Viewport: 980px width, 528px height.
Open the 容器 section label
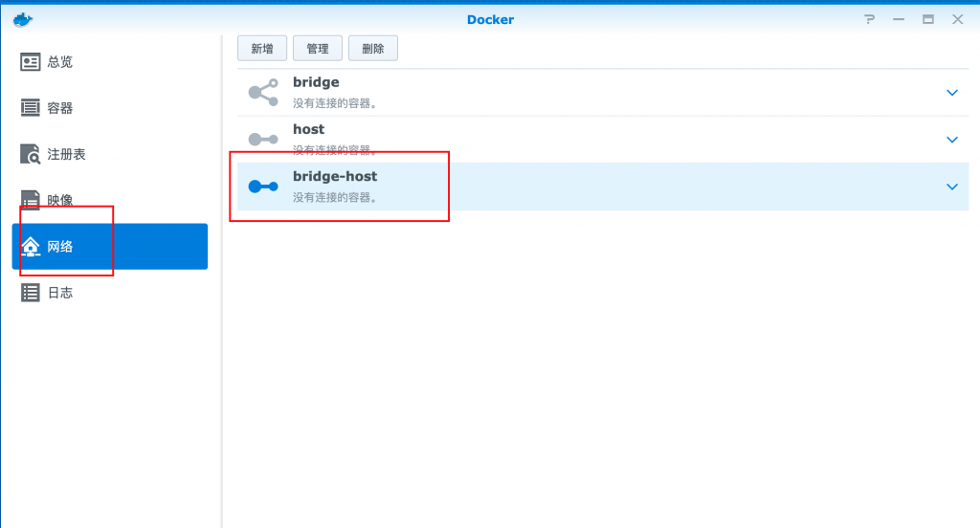(x=60, y=108)
